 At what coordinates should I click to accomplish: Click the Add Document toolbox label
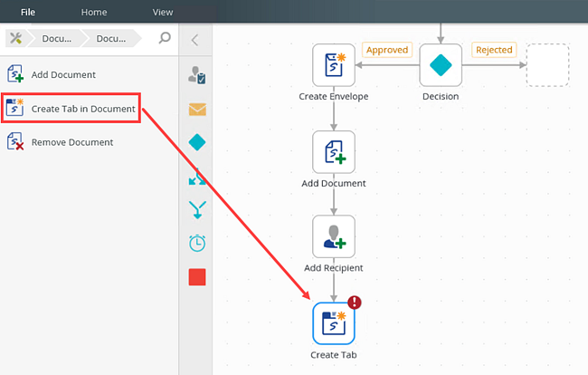coord(63,74)
